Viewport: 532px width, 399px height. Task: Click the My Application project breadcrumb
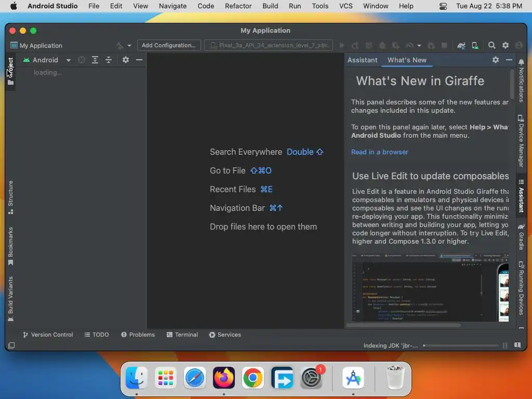(36, 46)
